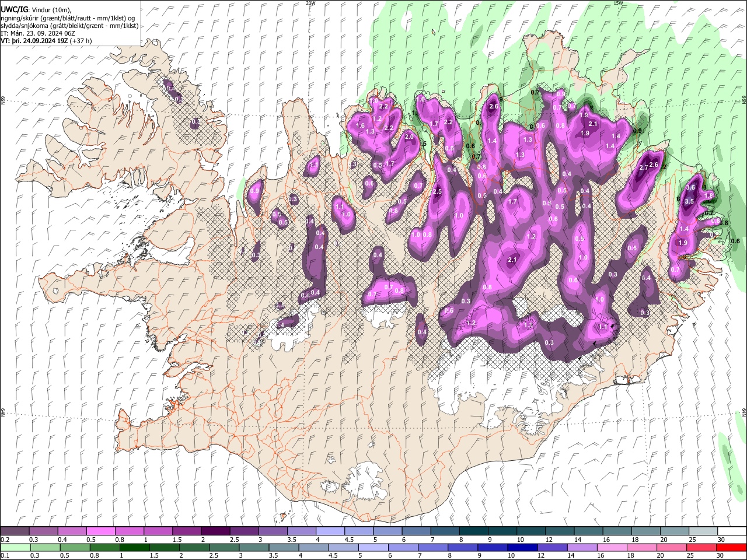The width and height of the screenshot is (747, 560).
Task: Select the dark purple-gray swatch above 0.2
Action: [15, 531]
